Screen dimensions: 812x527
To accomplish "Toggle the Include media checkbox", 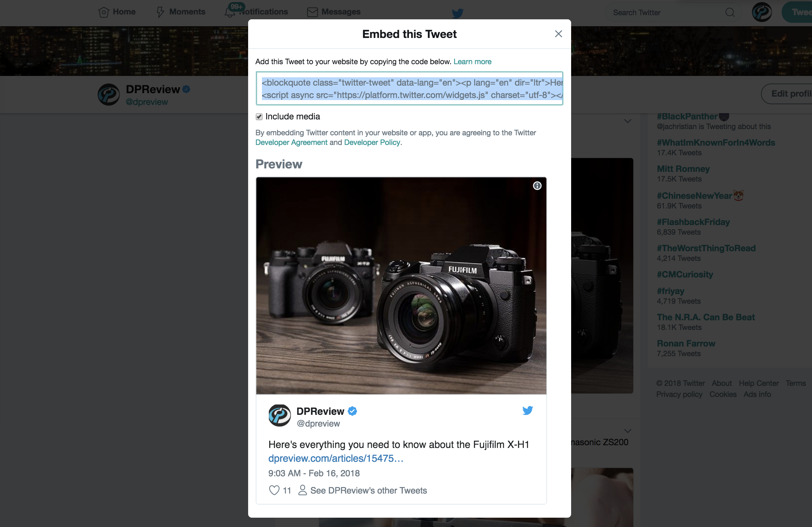I will (x=259, y=117).
